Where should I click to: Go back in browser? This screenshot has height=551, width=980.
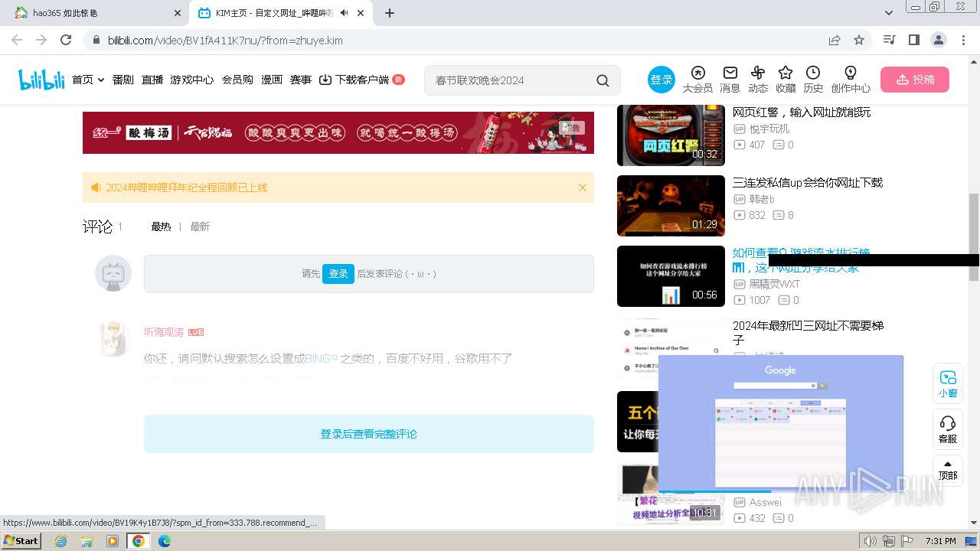point(17,40)
